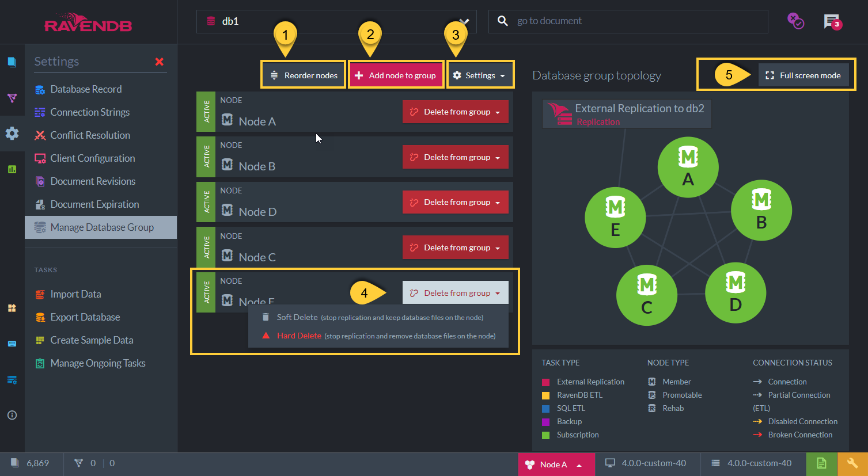
Task: Enter Full screen mode for topology
Action: [803, 75]
